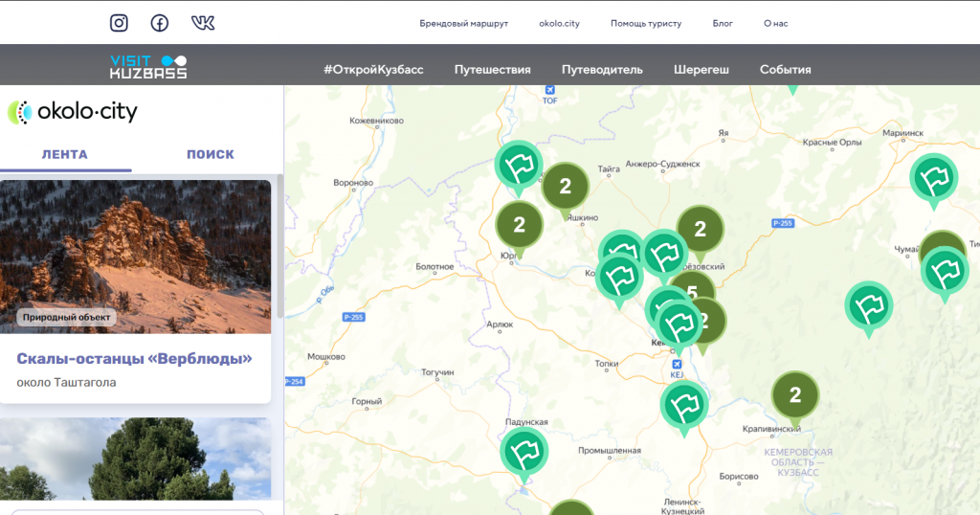Open the О нас page
The image size is (980, 515).
[x=775, y=24]
